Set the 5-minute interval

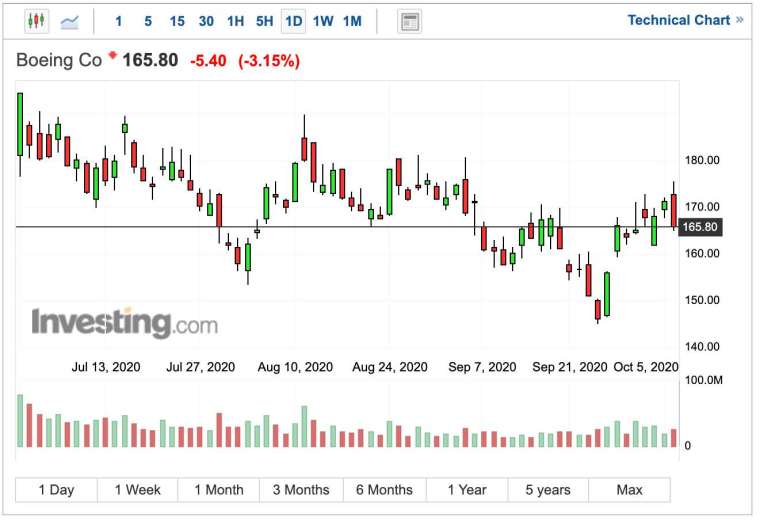(148, 21)
